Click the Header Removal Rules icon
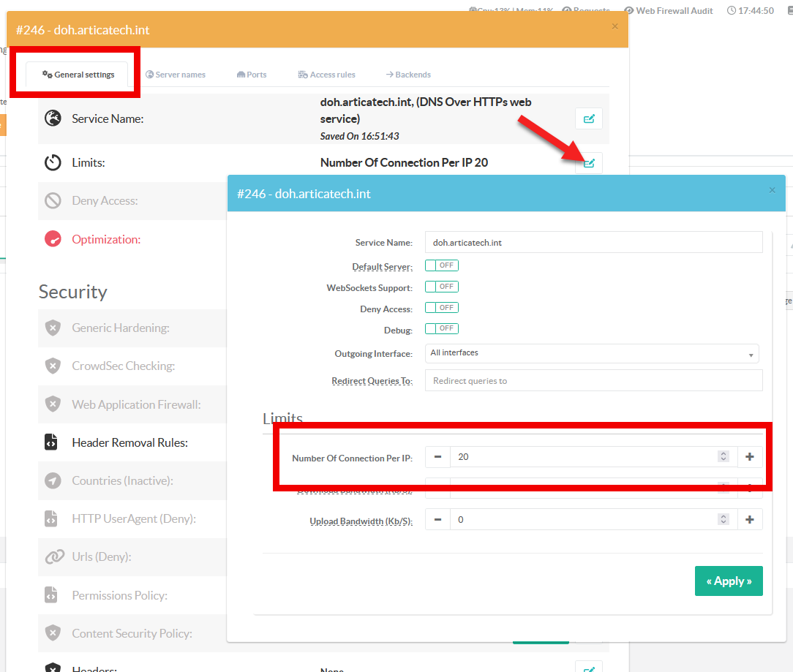 pyautogui.click(x=52, y=442)
